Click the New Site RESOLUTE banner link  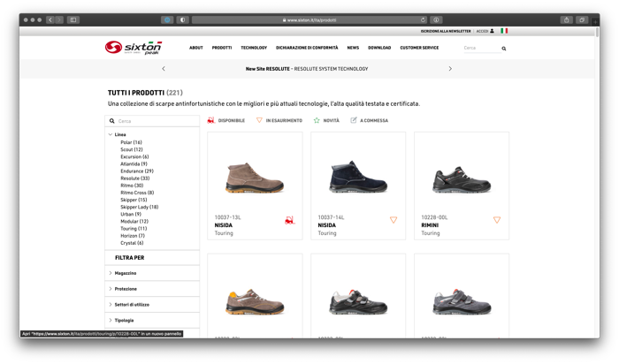pyautogui.click(x=307, y=69)
